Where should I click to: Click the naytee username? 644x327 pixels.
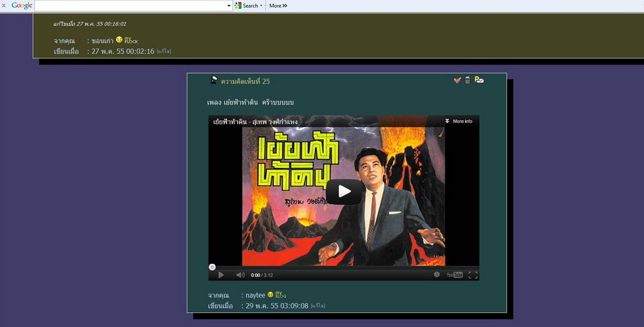click(256, 295)
